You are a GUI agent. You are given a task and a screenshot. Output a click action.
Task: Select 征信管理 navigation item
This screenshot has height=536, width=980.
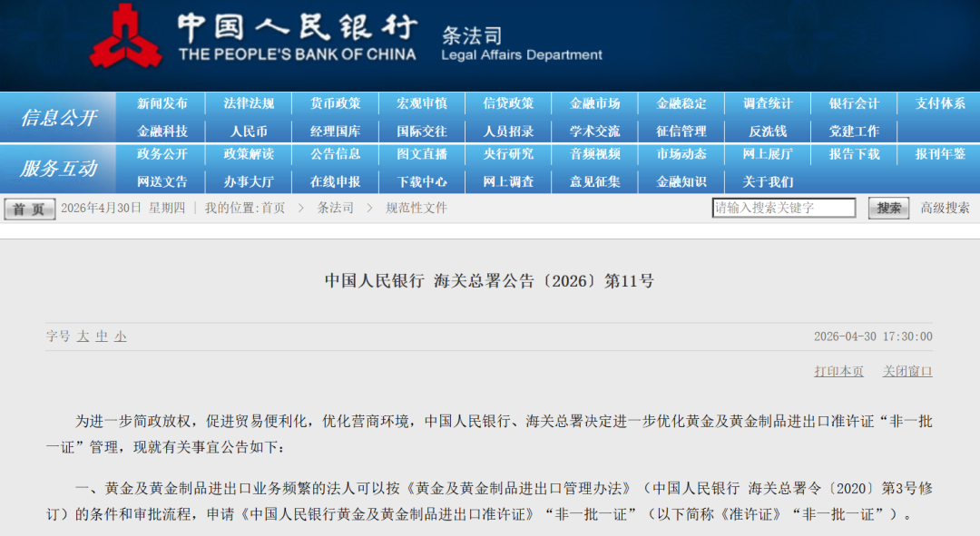[x=681, y=132]
